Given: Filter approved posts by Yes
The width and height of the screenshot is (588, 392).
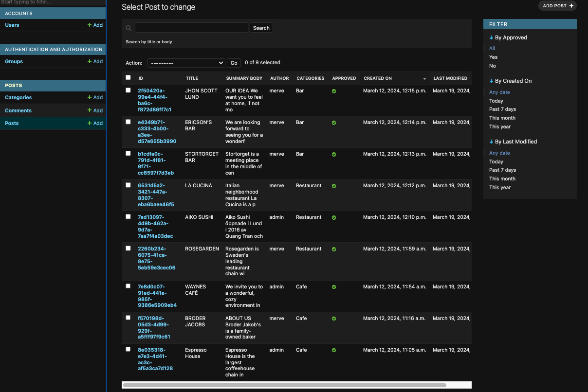Looking at the screenshot, I should [493, 57].
